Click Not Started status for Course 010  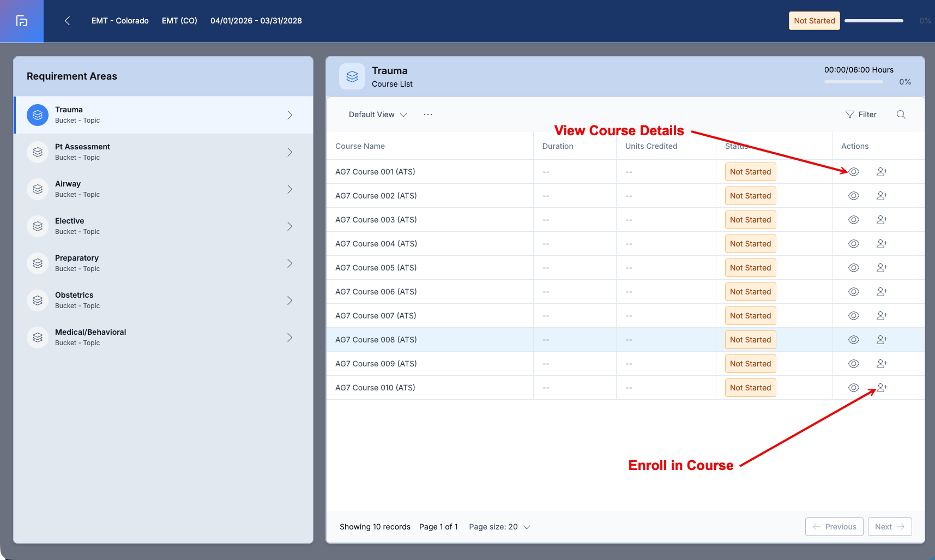point(750,388)
